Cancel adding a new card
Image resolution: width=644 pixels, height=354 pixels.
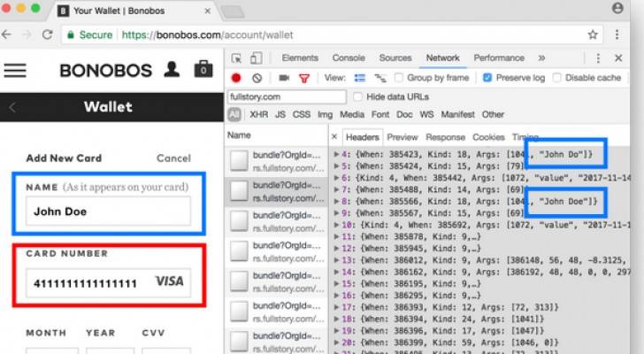tap(173, 158)
